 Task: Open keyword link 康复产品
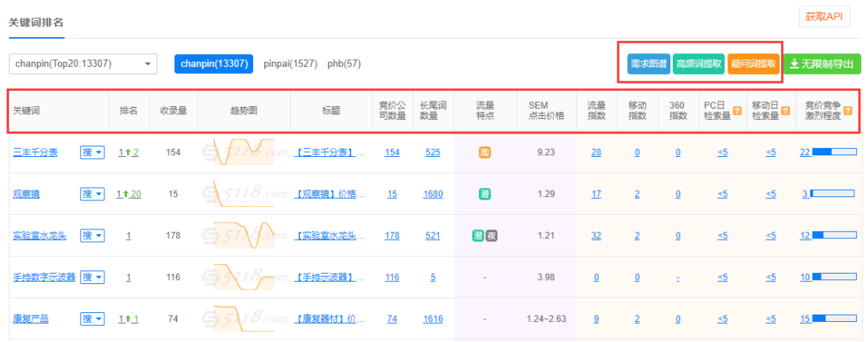tap(31, 319)
